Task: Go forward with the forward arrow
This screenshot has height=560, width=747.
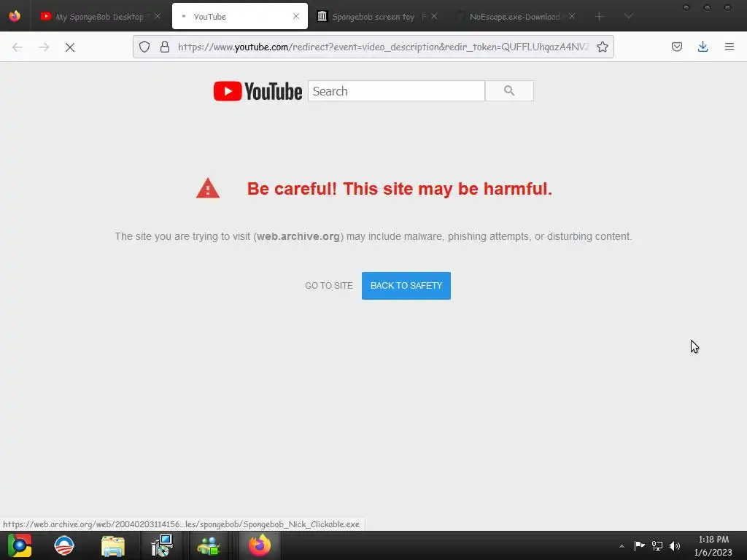Action: (44, 47)
